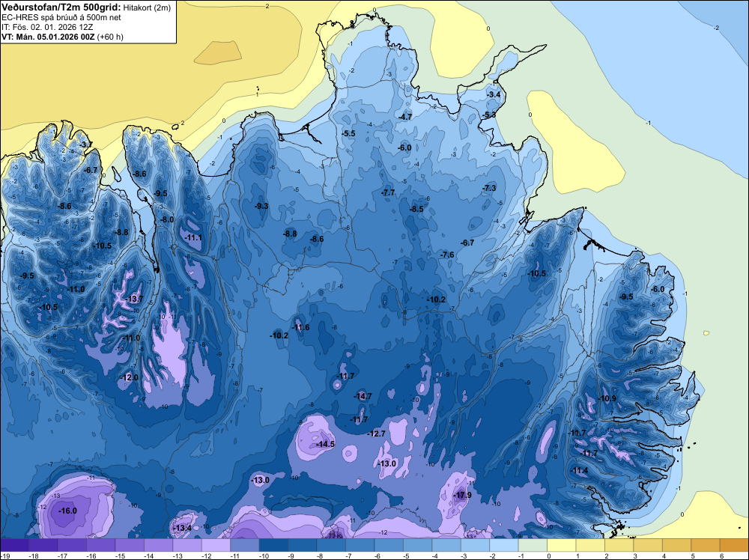Screen dimensions: 749x560
Task: Click the -11.4 temperature label
Action: [580, 470]
